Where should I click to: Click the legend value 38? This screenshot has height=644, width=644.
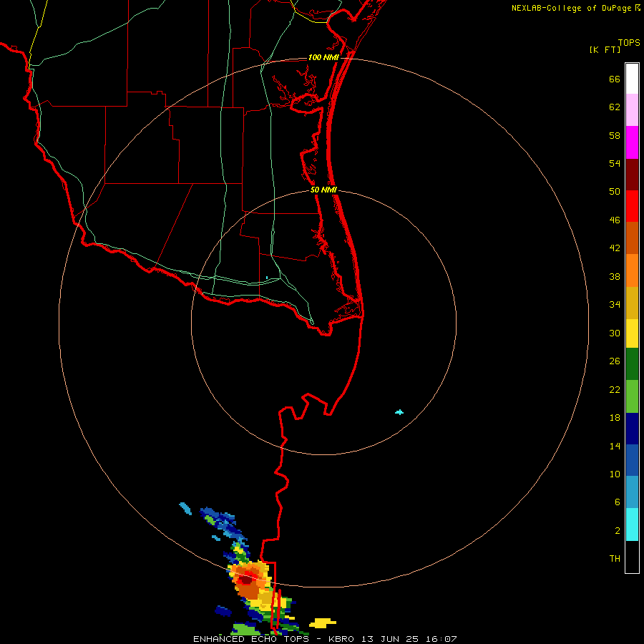(615, 276)
